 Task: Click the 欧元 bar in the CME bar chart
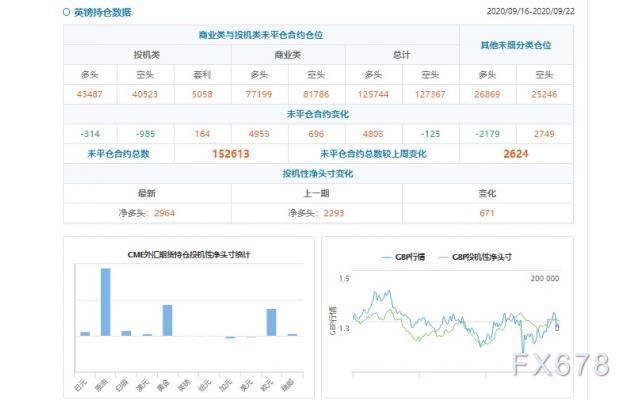pyautogui.click(x=271, y=322)
